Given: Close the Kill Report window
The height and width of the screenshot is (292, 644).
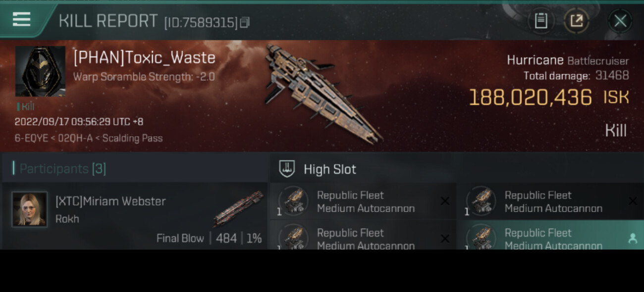Looking at the screenshot, I should [x=620, y=21].
